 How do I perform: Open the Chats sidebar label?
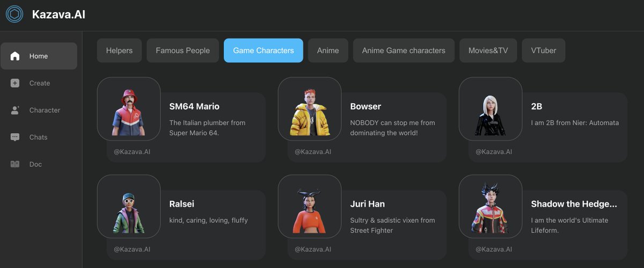38,137
